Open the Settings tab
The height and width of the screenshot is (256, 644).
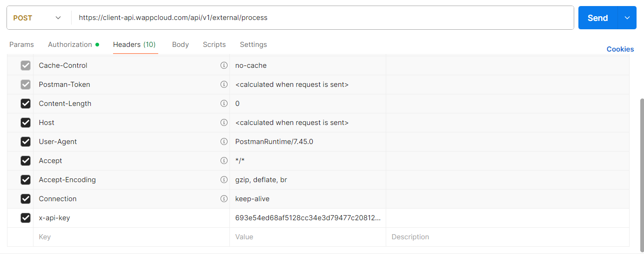253,45
